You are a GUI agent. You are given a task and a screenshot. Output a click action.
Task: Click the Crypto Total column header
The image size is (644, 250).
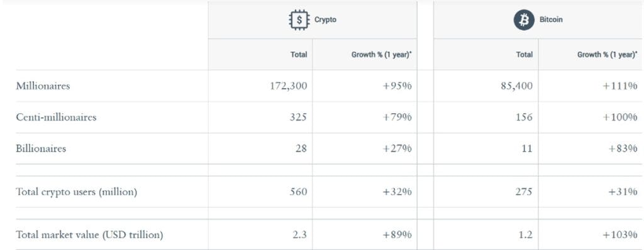(x=299, y=54)
